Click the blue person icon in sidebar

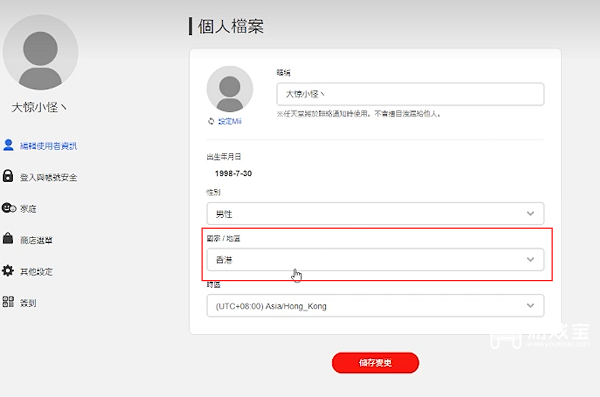click(8, 145)
